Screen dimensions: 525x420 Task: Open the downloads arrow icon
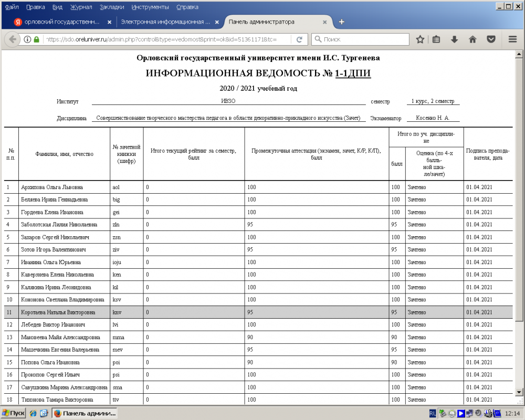[x=455, y=39]
